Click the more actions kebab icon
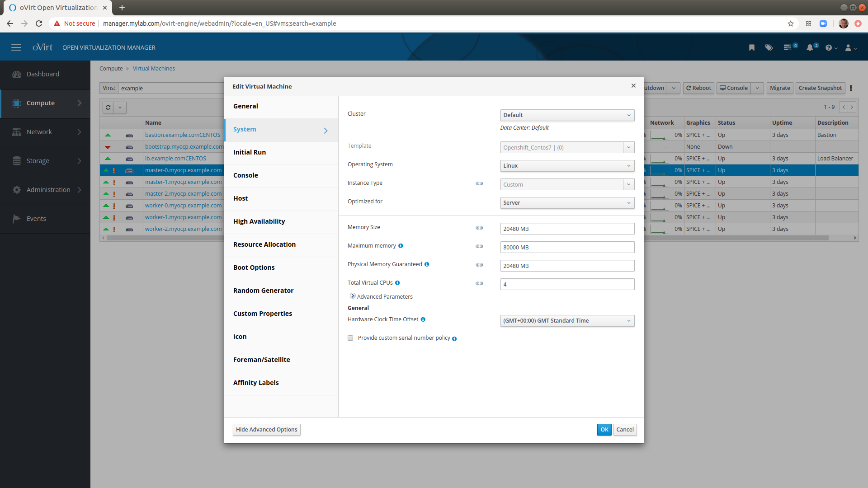The height and width of the screenshot is (488, 868). click(851, 88)
